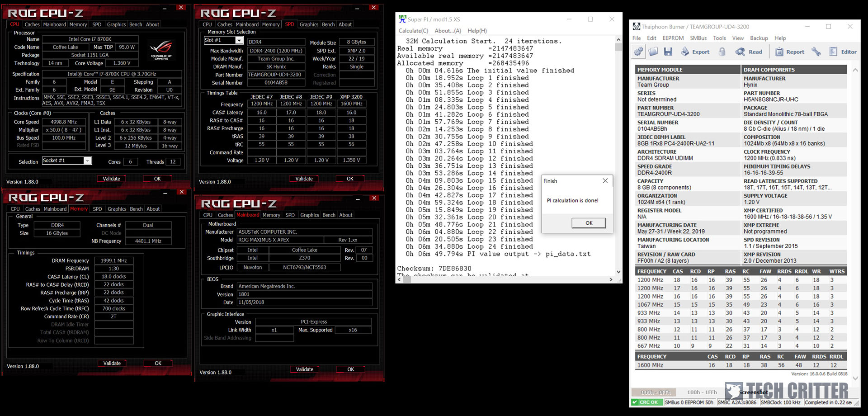
Task: Click the wrench icon in Thaiphoon Burner toolbar
Action: click(816, 52)
